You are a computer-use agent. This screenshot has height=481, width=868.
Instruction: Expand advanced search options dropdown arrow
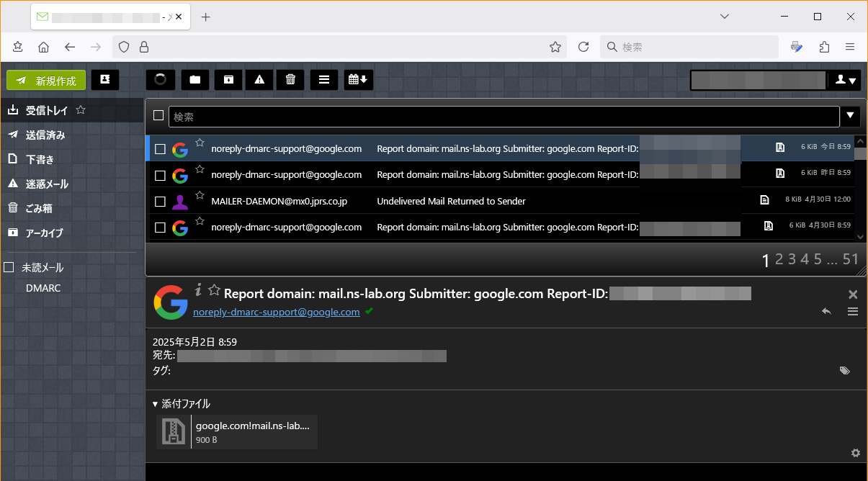(x=851, y=116)
